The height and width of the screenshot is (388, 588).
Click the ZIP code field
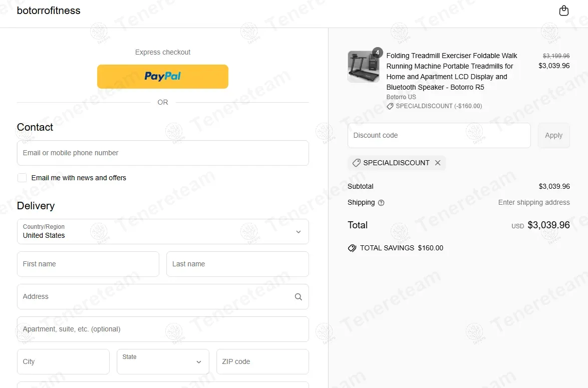tap(262, 362)
